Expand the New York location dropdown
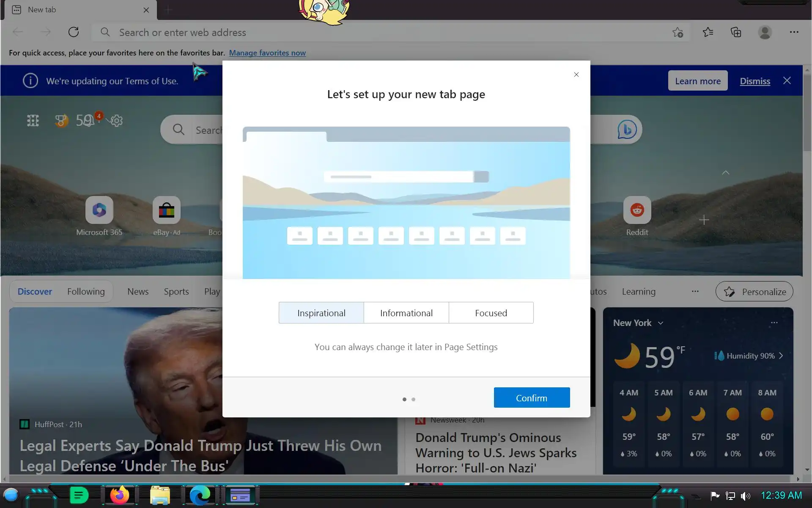The image size is (812, 508). [x=661, y=323]
